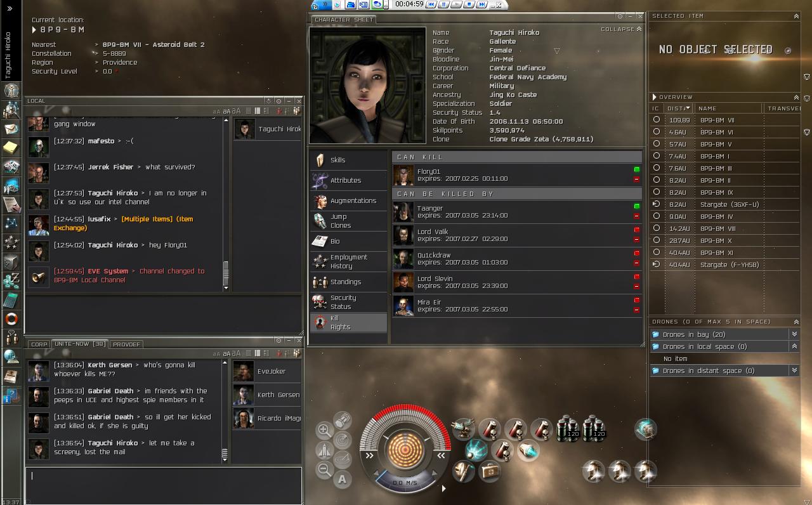Open the yellow notepad icon in sidebar
Screen dimensions: 812x505
tap(11, 148)
